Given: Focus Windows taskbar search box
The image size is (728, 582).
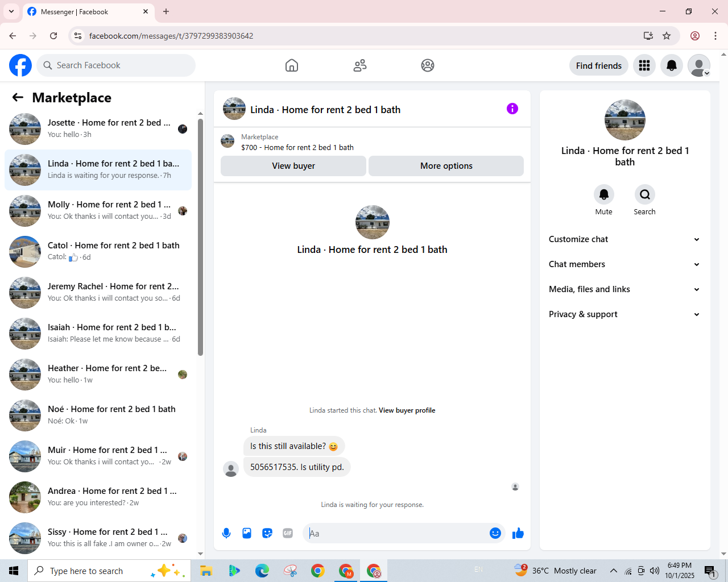Looking at the screenshot, I should (x=109, y=571).
